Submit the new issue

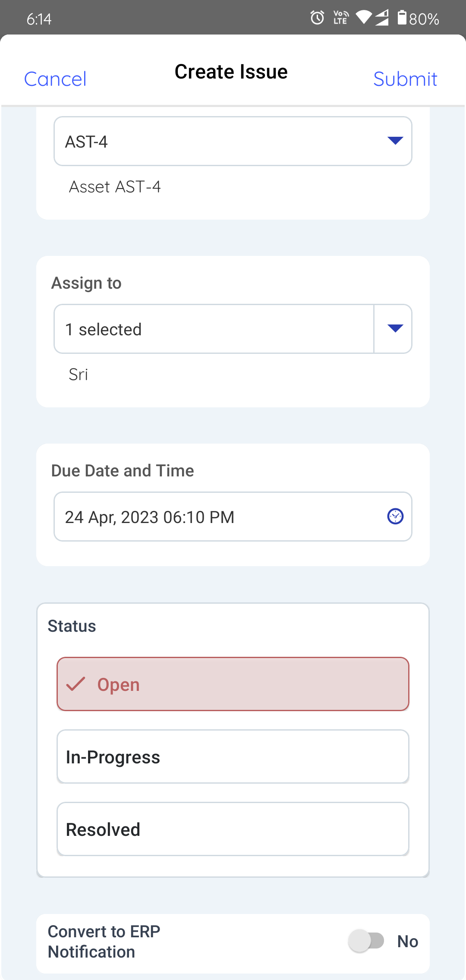pos(405,79)
